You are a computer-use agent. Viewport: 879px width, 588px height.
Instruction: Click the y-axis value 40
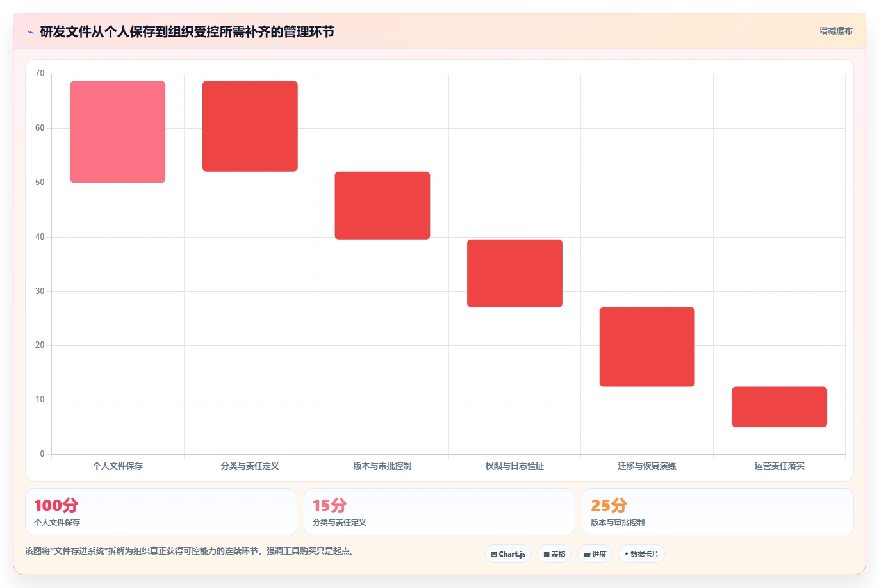click(x=40, y=237)
